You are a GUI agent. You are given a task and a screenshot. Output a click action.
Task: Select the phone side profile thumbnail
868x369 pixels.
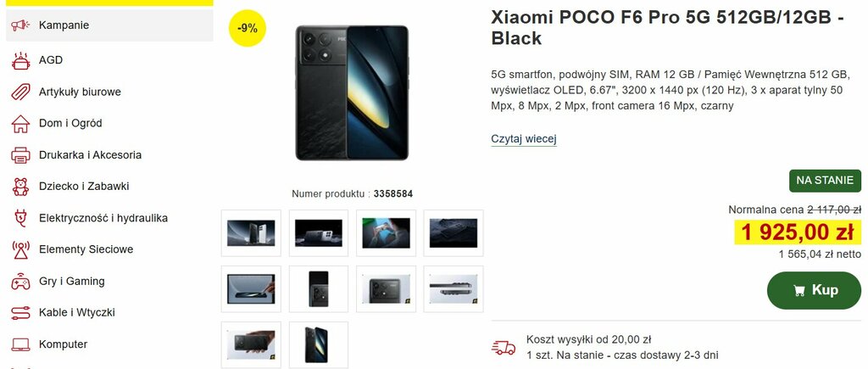pos(453,289)
